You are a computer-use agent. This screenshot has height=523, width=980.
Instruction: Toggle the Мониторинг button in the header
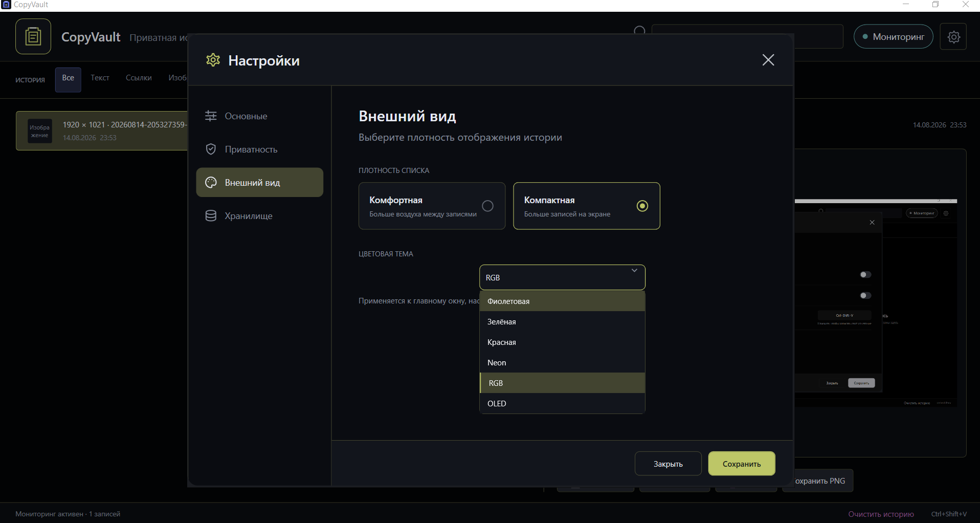click(x=894, y=36)
